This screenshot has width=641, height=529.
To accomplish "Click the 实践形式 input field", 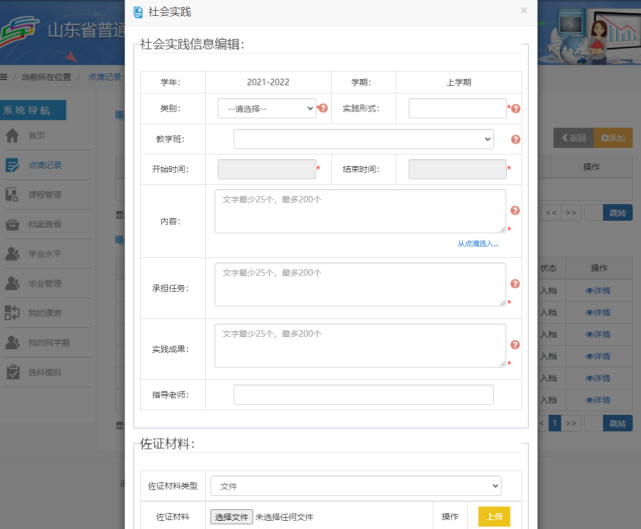I will 457,108.
